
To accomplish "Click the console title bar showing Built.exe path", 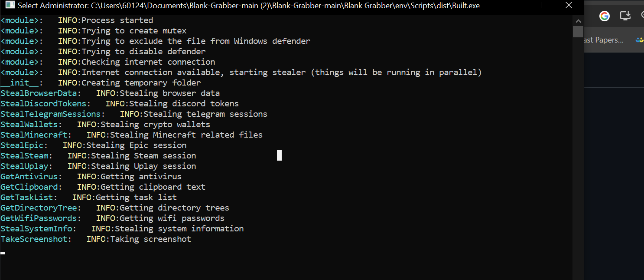I will point(260,6).
